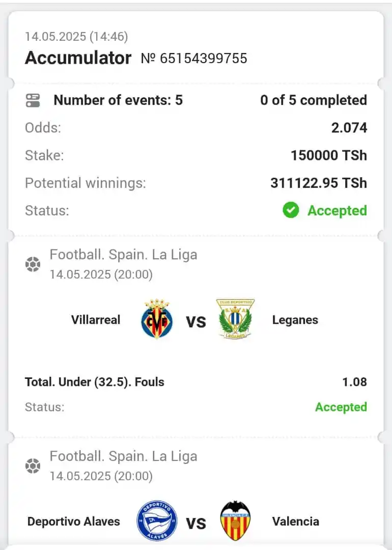The image size is (392, 550).
Task: Click the football icon for Villarreal match
Action: click(33, 264)
